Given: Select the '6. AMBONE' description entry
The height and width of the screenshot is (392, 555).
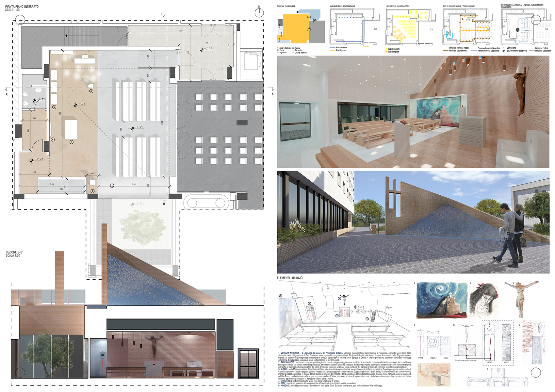Looking at the screenshot, I should [x=331, y=386].
